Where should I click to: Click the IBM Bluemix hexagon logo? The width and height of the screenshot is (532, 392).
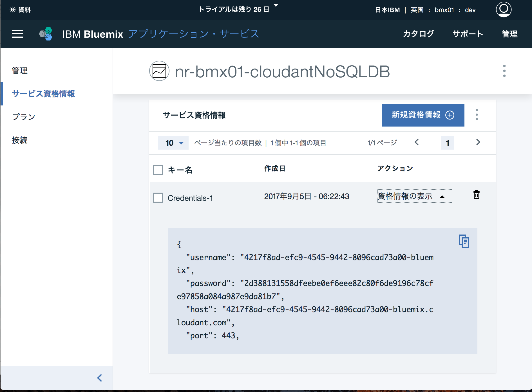(x=46, y=34)
